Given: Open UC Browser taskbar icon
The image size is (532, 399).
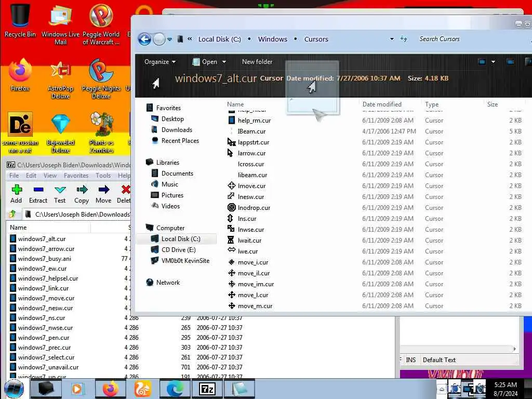Looking at the screenshot, I should [143, 389].
